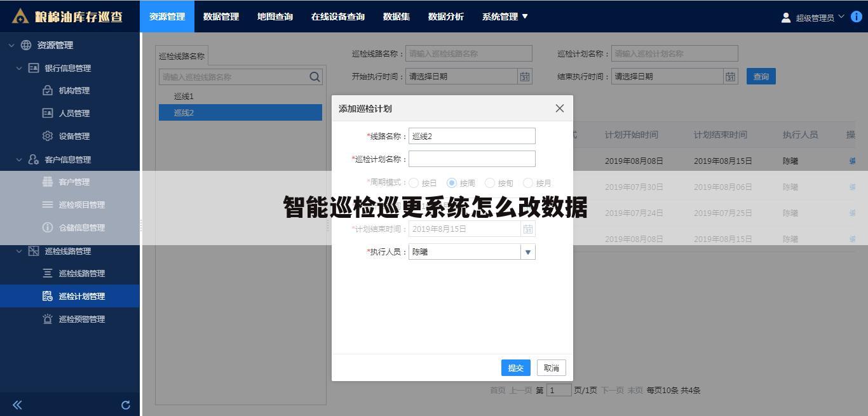This screenshot has width=868, height=416.
Task: Click the 巡检计划管理 schedule icon
Action: pos(48,296)
